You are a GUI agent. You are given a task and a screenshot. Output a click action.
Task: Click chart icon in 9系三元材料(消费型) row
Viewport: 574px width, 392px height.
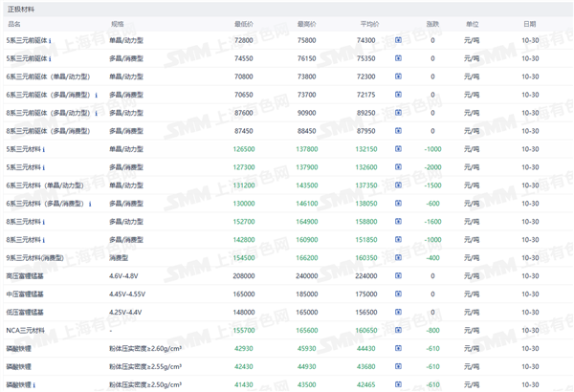click(x=398, y=257)
